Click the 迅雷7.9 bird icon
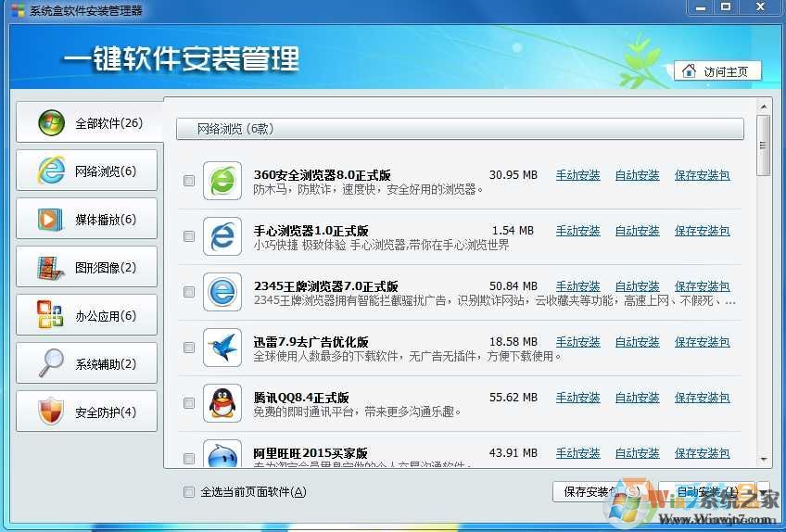This screenshot has height=532, width=786. click(222, 348)
